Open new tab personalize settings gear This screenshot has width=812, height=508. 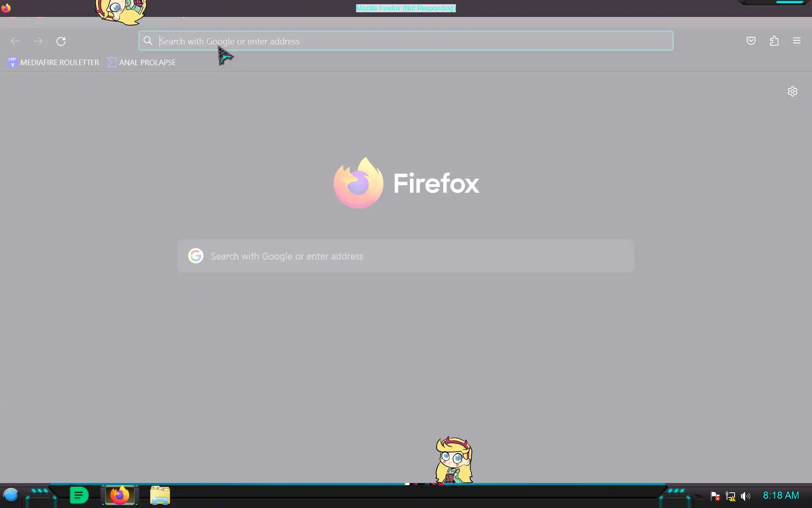792,91
